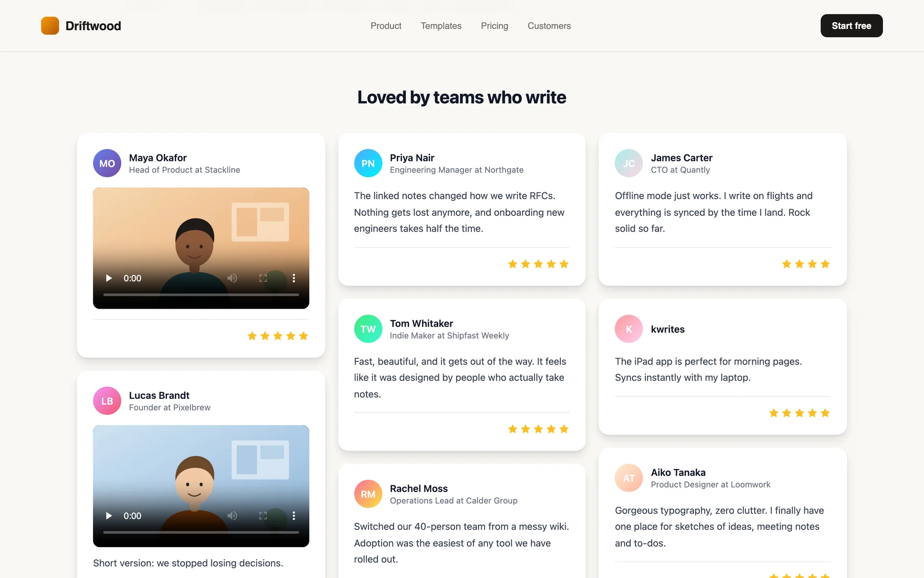Viewport: 924px width, 578px height.
Task: Mute Maya Okafor's video audio
Action: (x=232, y=278)
